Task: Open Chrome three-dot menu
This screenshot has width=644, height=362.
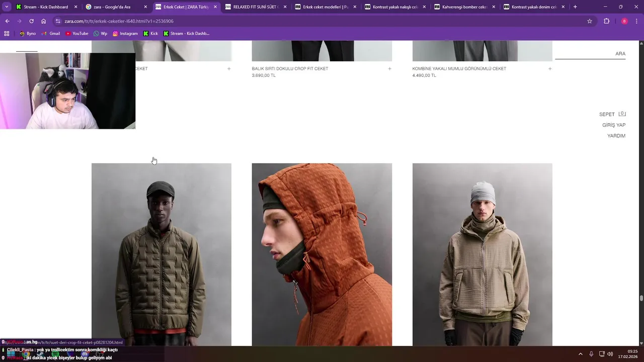Action: (x=637, y=21)
